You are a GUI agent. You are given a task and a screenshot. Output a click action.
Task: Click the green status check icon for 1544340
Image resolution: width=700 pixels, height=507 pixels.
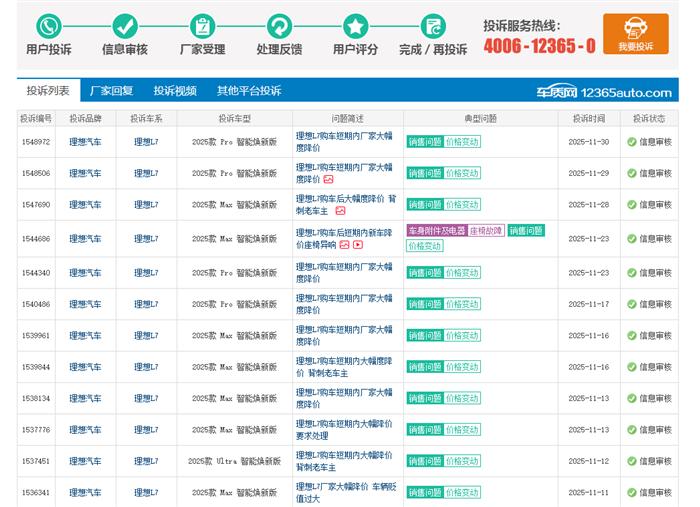[x=632, y=273]
